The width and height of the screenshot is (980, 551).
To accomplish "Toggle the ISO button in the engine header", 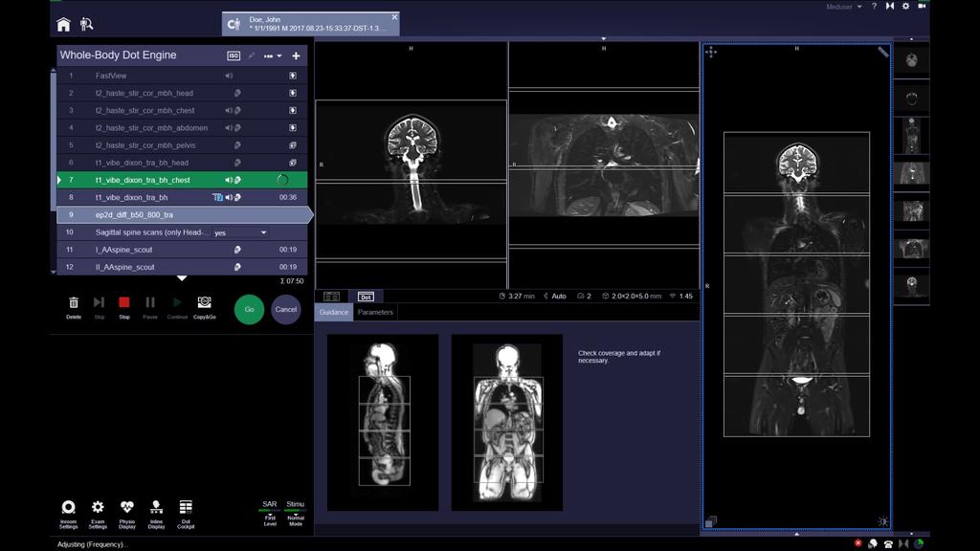I will pos(233,55).
